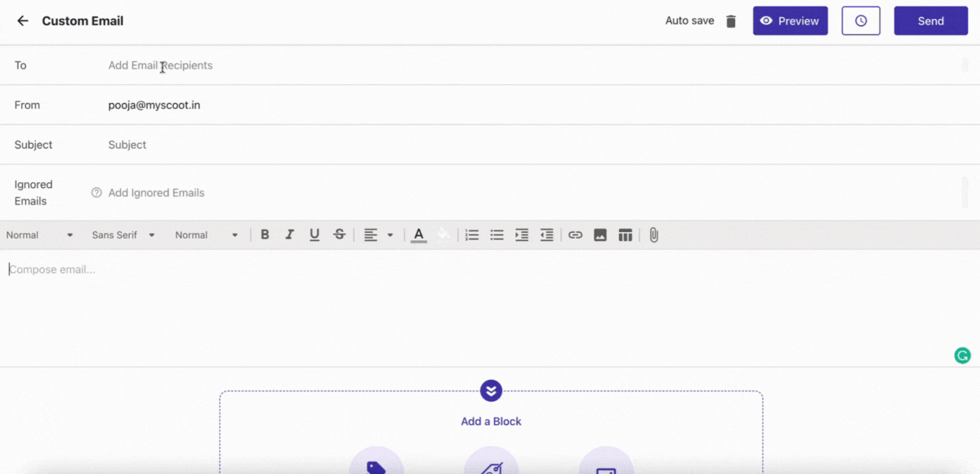The width and height of the screenshot is (980, 474).
Task: Click the Auto save label
Action: pyautogui.click(x=690, y=21)
